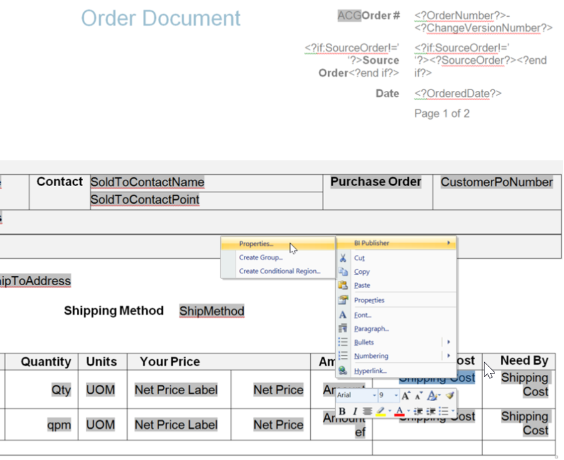
Task: Click the <?OrderNumber?> placeholder text
Action: point(459,16)
